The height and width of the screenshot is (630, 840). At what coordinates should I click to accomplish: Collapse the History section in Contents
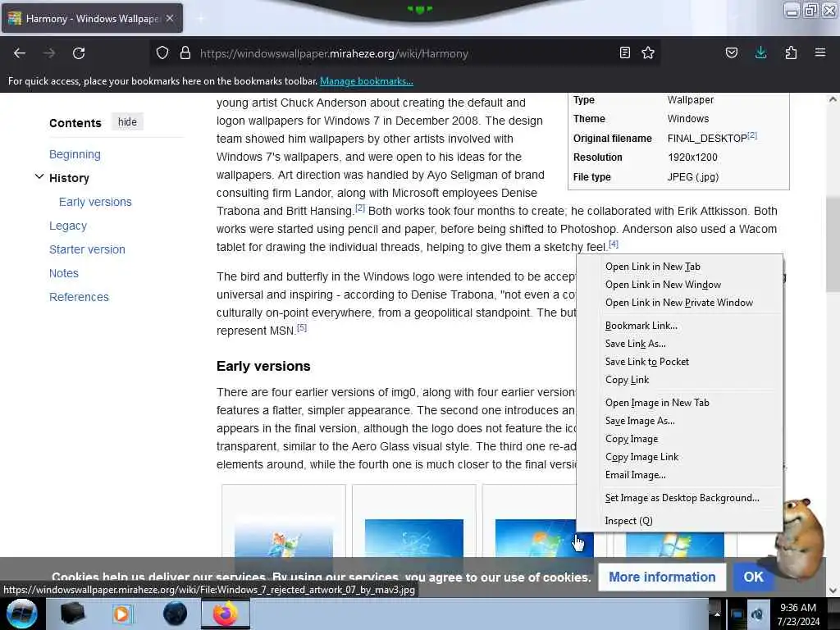pos(39,177)
